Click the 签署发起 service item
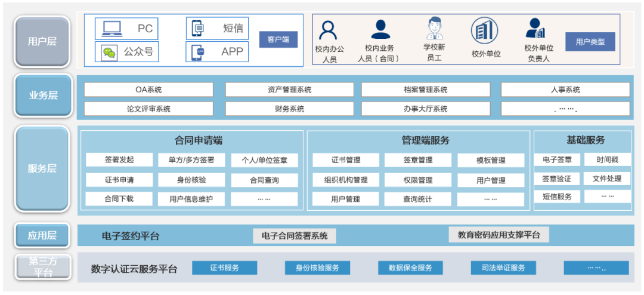Viewport: 644px width, 295px height. 119,160
